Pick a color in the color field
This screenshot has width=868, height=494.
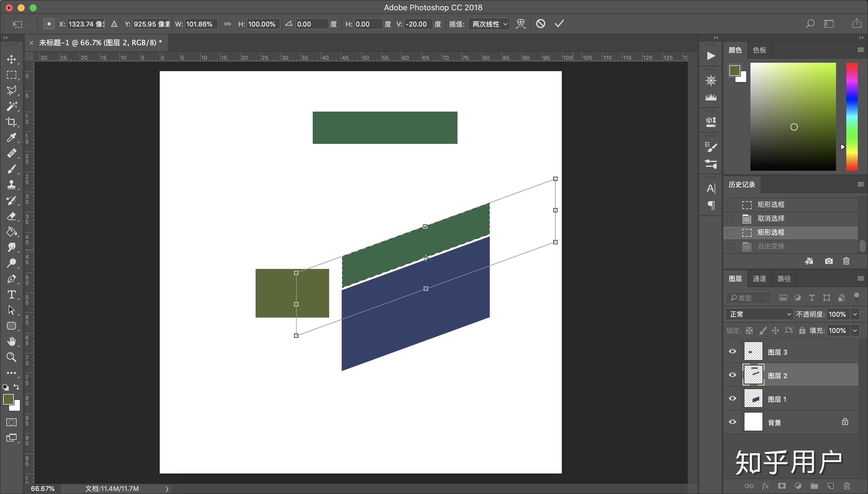tap(793, 116)
